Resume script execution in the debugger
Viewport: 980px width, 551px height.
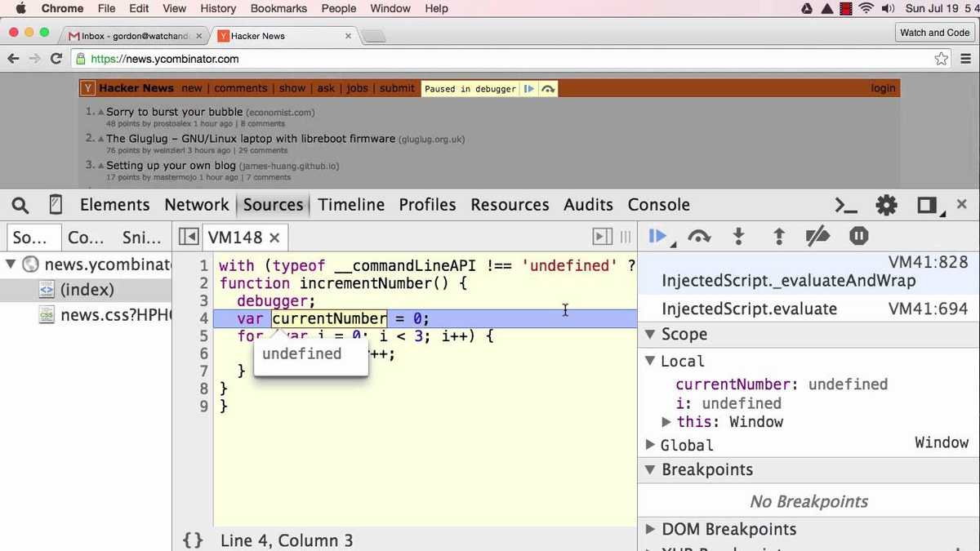click(x=658, y=236)
